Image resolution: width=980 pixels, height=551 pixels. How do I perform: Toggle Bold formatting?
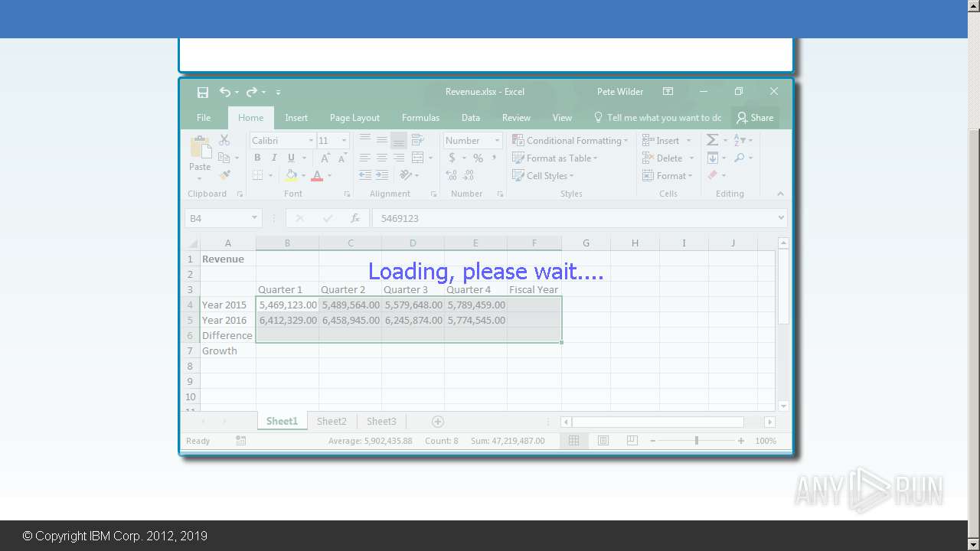coord(257,158)
